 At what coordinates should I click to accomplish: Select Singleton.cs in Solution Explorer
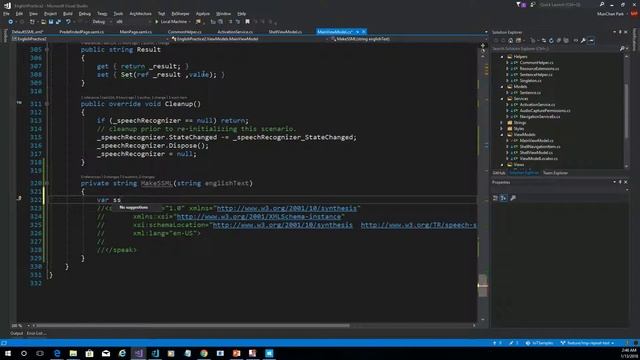[x=530, y=80]
